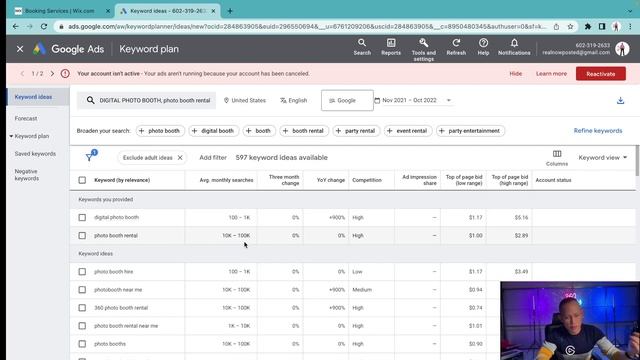Viewport: 640px width, 360px height.
Task: Share this page from the address bar
Action: pyautogui.click(x=556, y=27)
